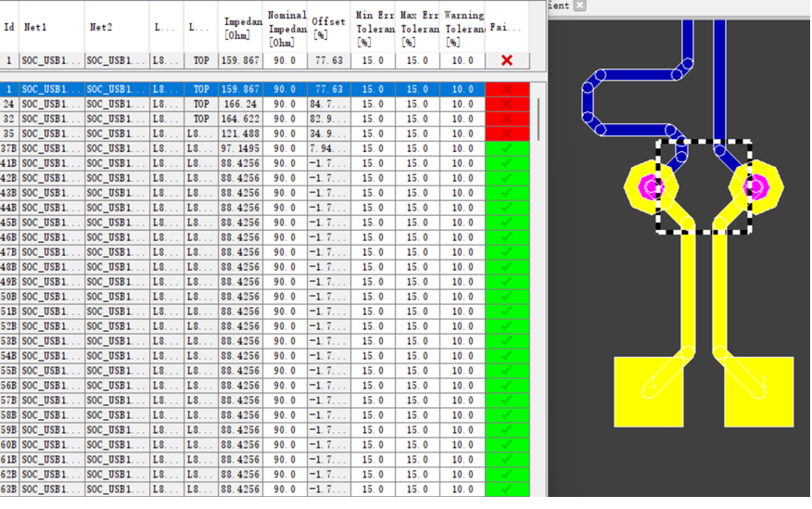Click the Id column header

click(9, 27)
